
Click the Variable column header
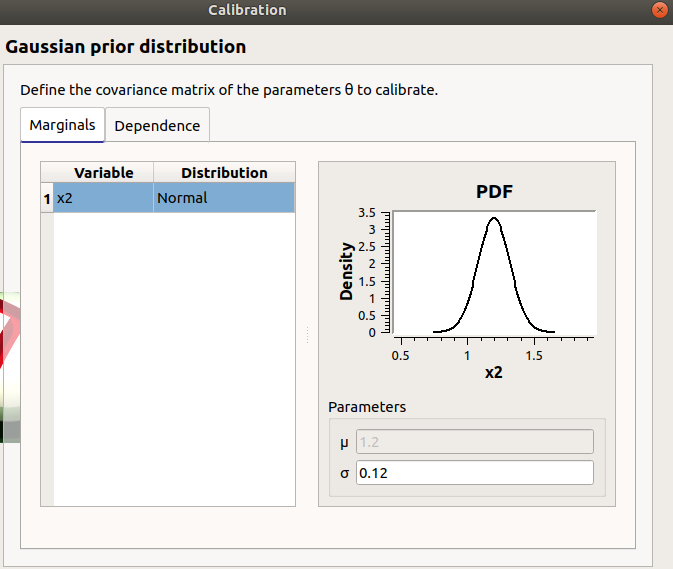point(103,173)
